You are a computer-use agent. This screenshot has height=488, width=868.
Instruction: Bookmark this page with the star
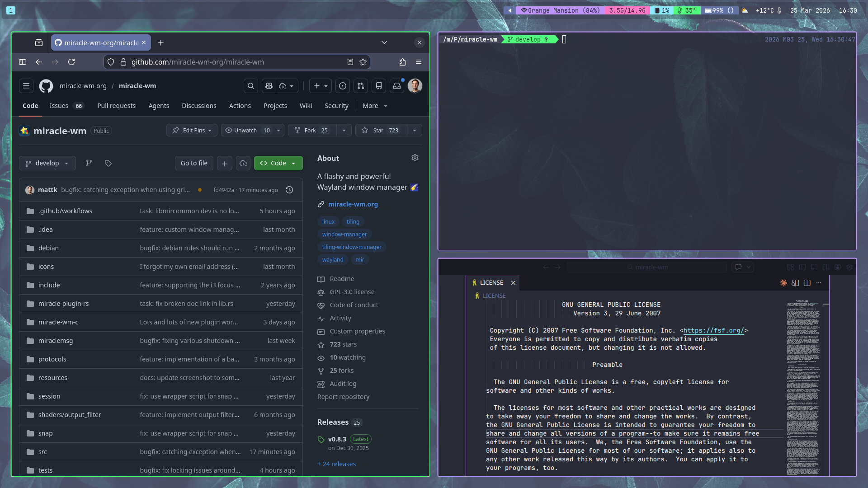363,62
